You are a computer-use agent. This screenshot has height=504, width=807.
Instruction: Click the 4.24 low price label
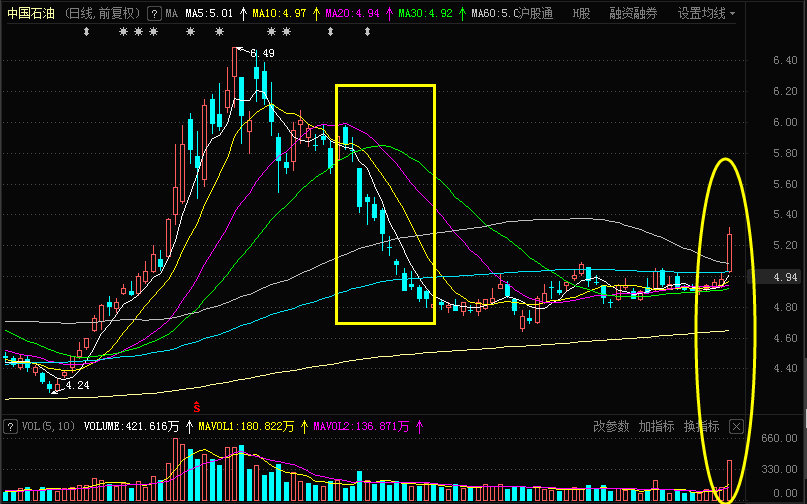pyautogui.click(x=77, y=385)
